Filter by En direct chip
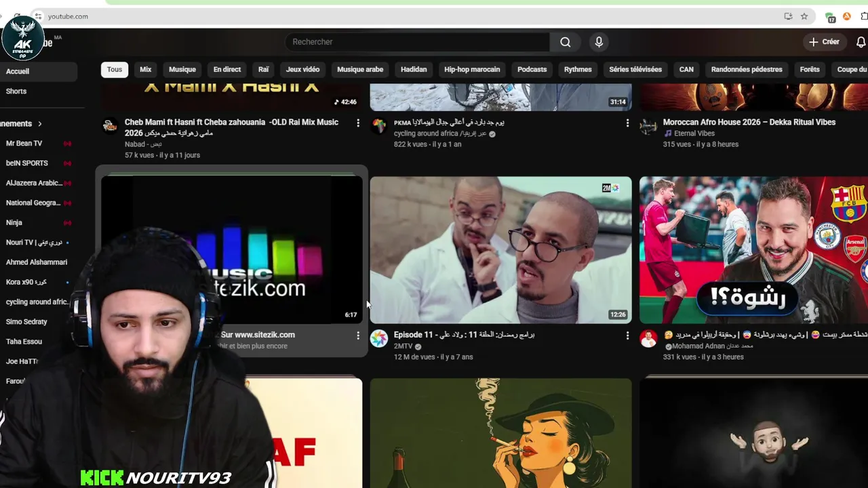This screenshot has height=488, width=868. point(227,69)
